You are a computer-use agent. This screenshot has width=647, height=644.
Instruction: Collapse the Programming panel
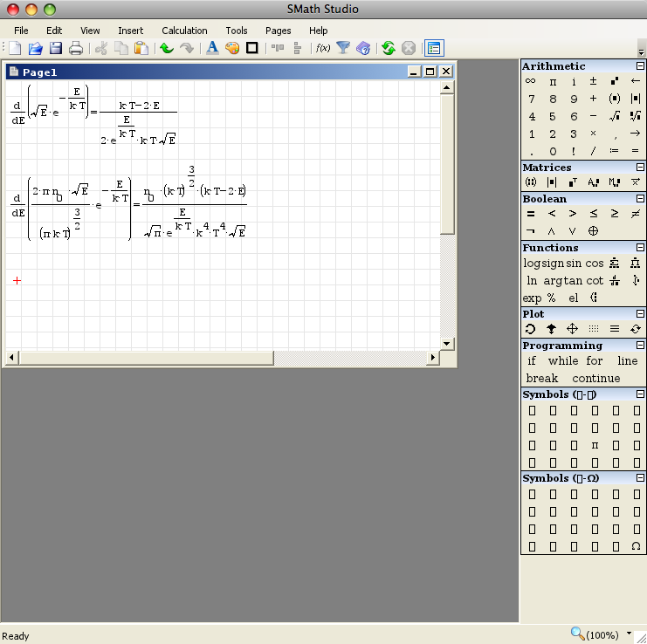pyautogui.click(x=639, y=346)
